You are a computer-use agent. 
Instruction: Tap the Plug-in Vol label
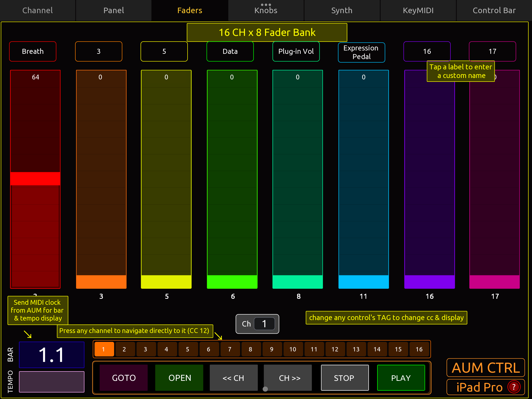coord(296,51)
